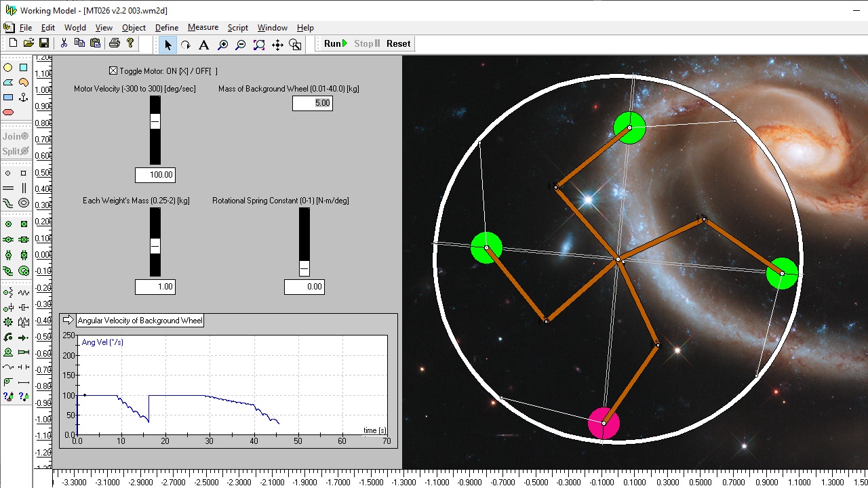868x488 pixels.
Task: Click the left green weight on the wheel
Action: coord(486,247)
